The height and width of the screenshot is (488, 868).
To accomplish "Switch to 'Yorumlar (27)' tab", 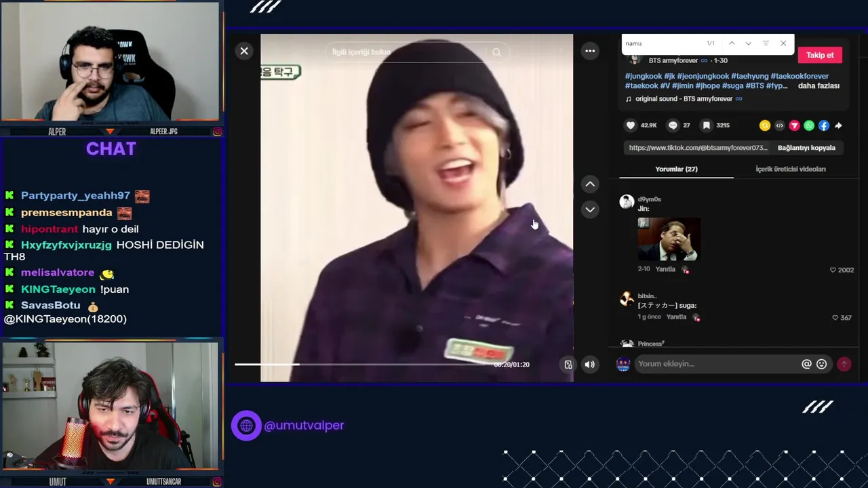I will click(676, 169).
